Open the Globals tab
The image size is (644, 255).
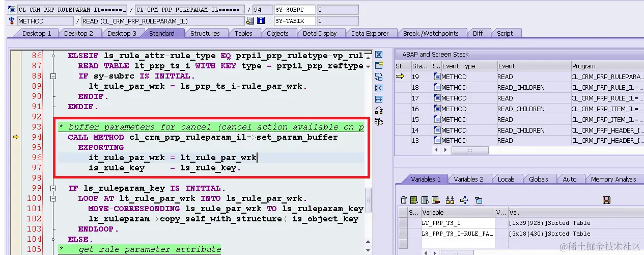pyautogui.click(x=538, y=179)
